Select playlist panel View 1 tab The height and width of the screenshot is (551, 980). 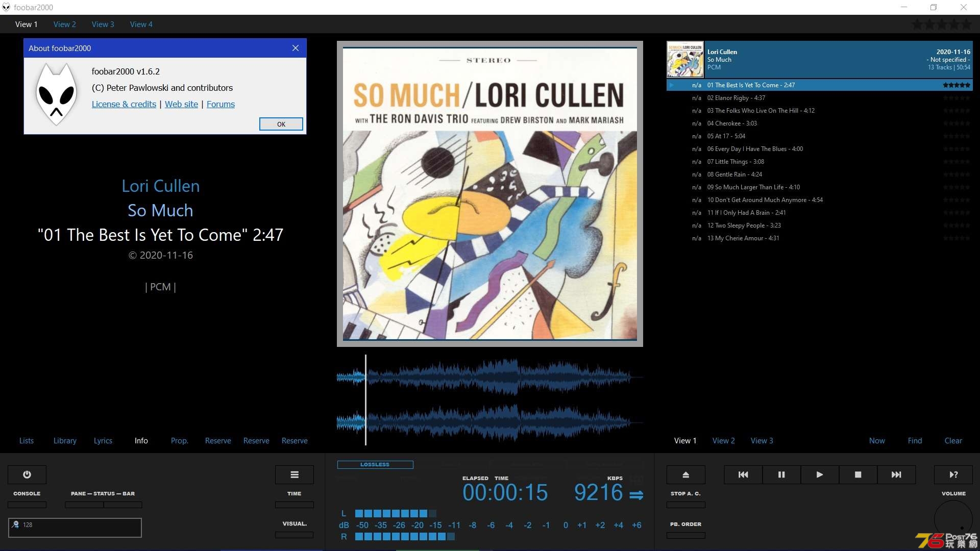685,440
